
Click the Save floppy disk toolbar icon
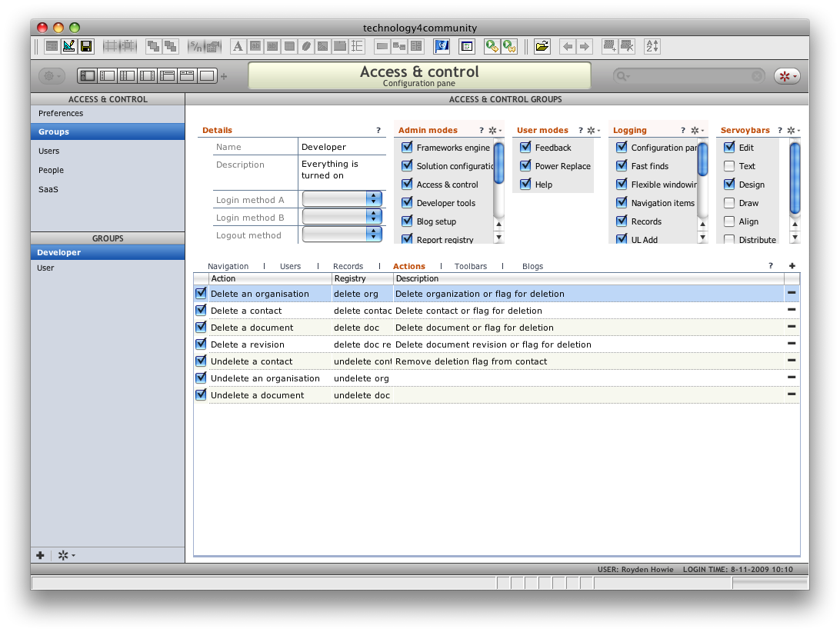pos(86,46)
